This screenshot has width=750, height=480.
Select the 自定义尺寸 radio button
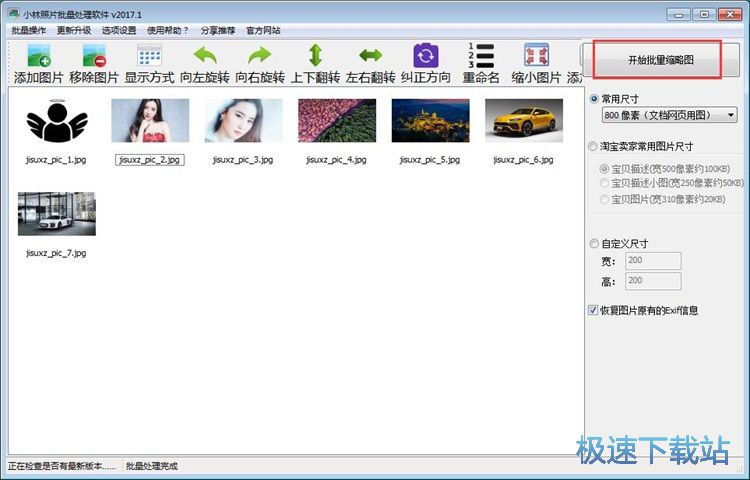point(594,243)
